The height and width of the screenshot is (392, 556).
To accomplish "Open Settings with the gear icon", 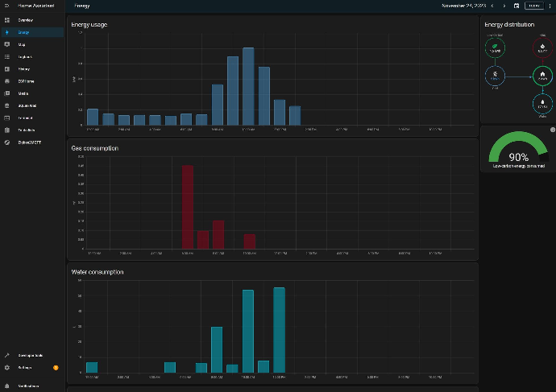I will click(x=7, y=368).
